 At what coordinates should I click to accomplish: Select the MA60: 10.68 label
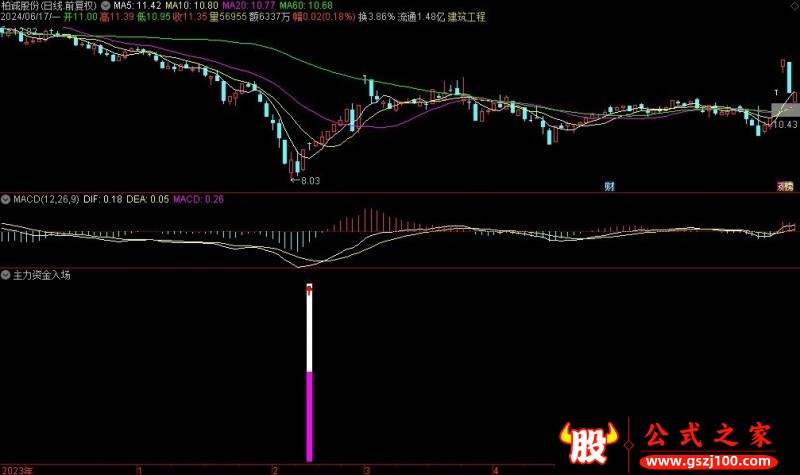(306, 6)
